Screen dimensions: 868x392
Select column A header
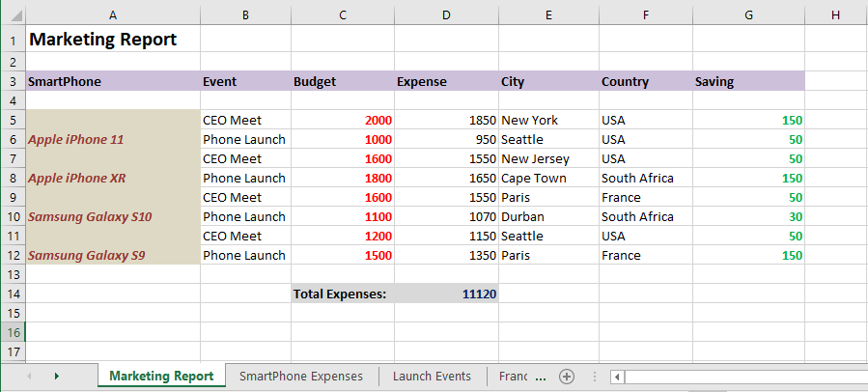click(x=113, y=15)
